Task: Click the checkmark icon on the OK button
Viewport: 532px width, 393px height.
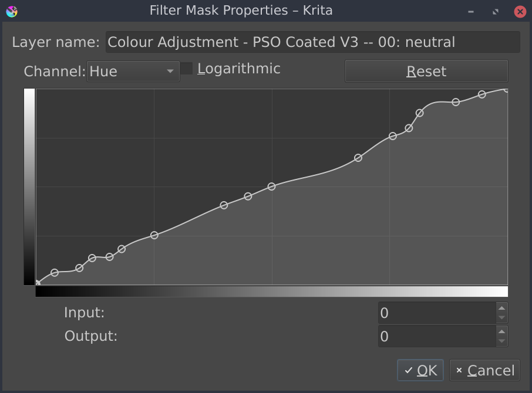Action: pyautogui.click(x=410, y=370)
